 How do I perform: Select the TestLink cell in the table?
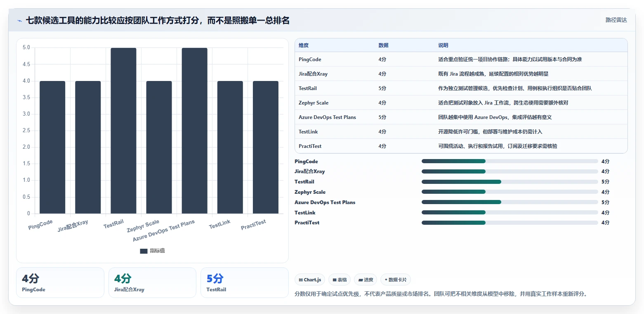(x=308, y=132)
